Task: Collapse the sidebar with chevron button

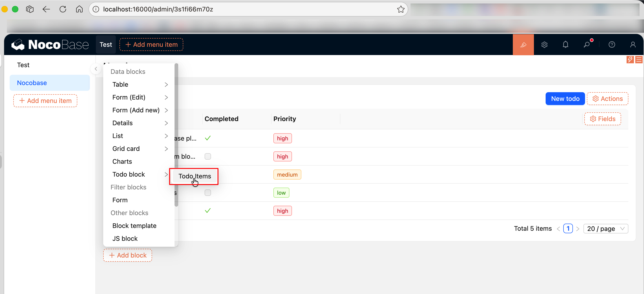Action: (96, 69)
